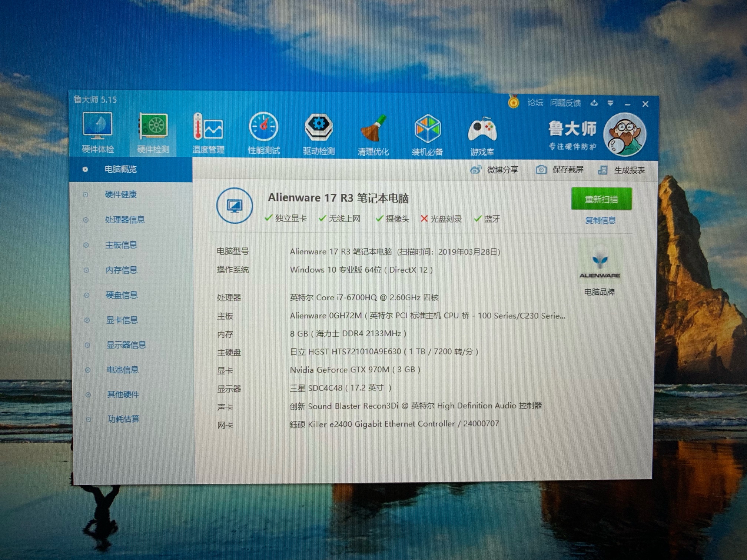
Task: Click the 电脑品牌 label
Action: pyautogui.click(x=599, y=292)
